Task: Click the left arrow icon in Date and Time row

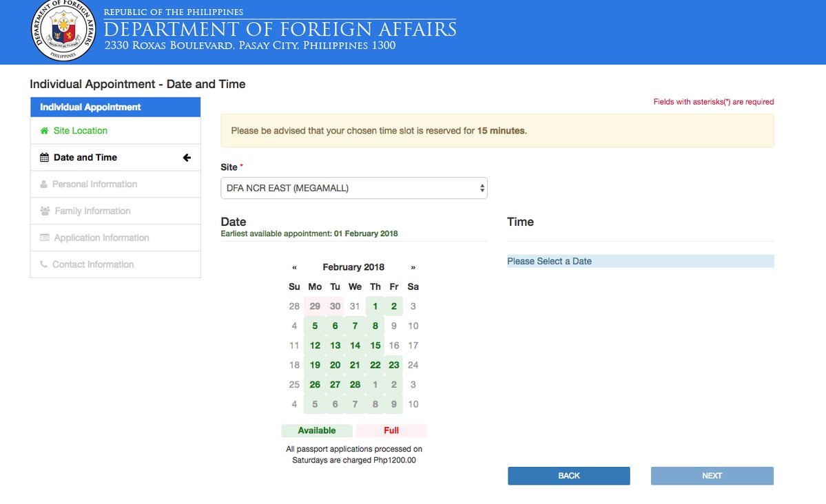Action: (187, 158)
